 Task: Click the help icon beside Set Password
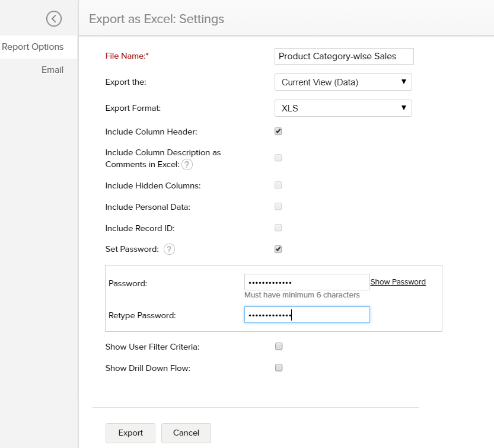(169, 249)
